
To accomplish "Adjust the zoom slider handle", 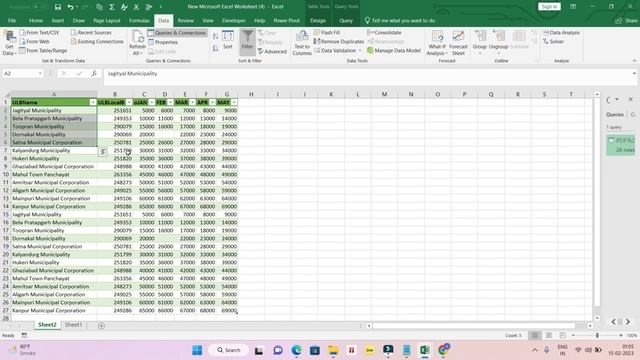I will (x=597, y=335).
